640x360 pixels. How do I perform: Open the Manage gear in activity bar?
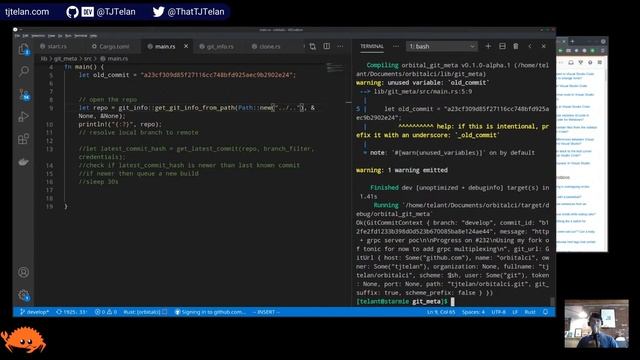24,295
